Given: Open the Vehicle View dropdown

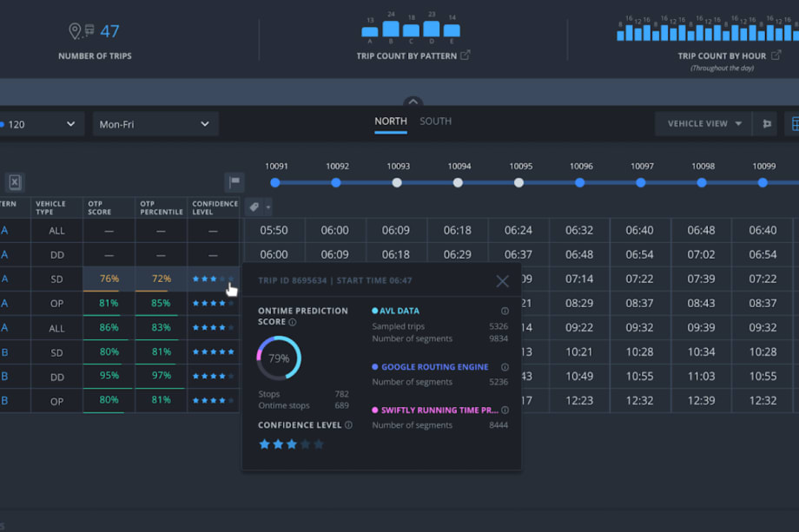Looking at the screenshot, I should [703, 123].
